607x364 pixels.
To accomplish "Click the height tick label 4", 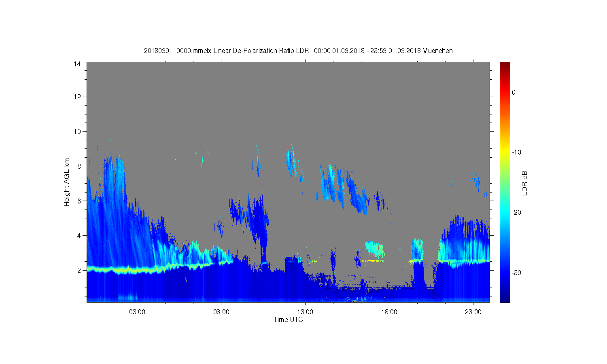I will 79,235.
